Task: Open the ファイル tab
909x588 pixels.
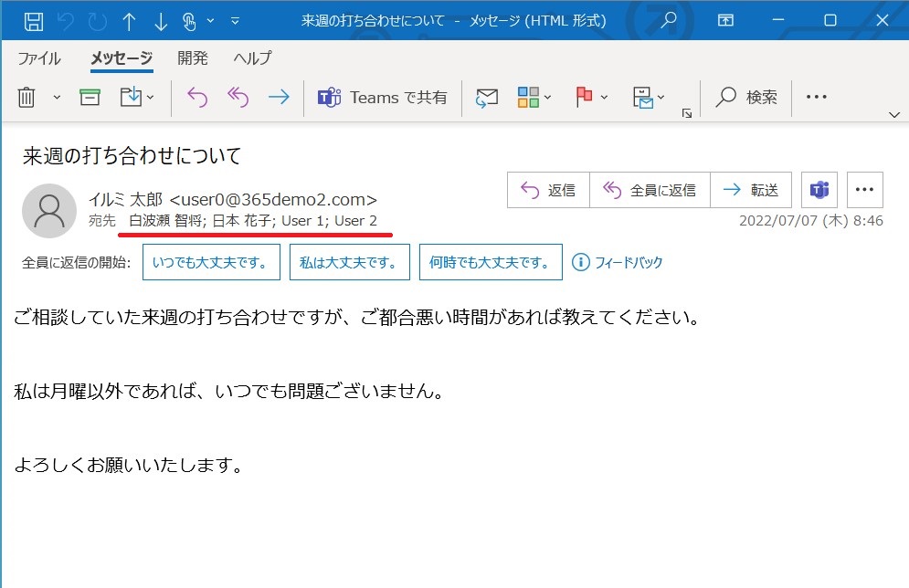Action: (x=39, y=58)
